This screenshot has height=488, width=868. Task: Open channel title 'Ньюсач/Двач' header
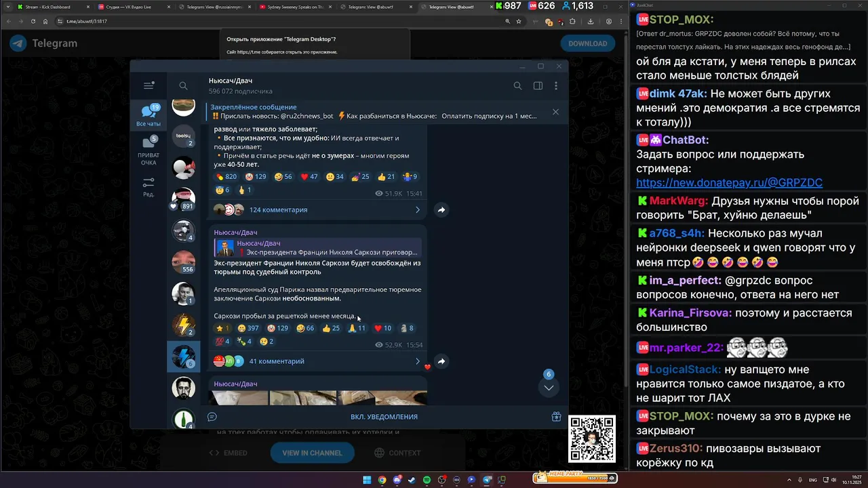click(x=231, y=81)
